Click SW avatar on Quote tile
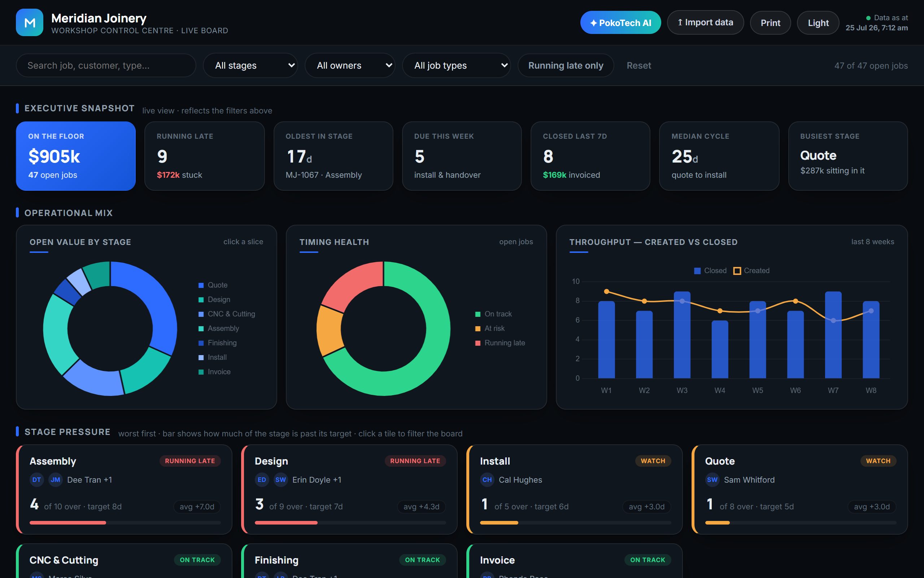The image size is (924, 578). pyautogui.click(x=712, y=480)
